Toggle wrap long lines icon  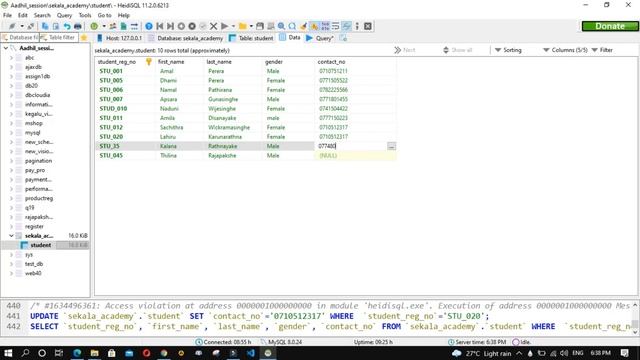(336, 26)
